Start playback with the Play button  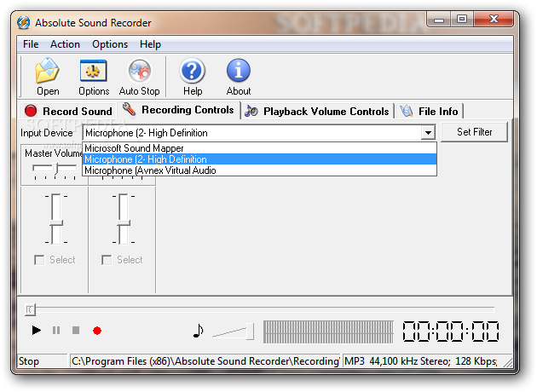pos(36,331)
